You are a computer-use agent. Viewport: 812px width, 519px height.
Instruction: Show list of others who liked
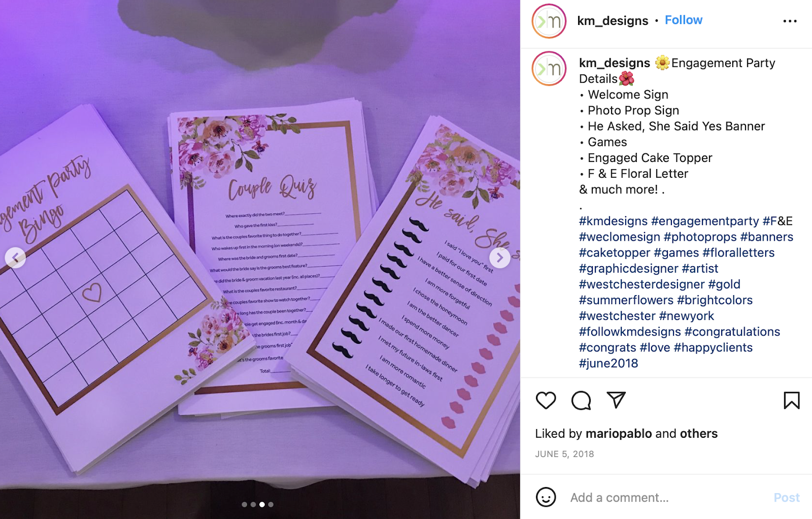click(x=699, y=433)
